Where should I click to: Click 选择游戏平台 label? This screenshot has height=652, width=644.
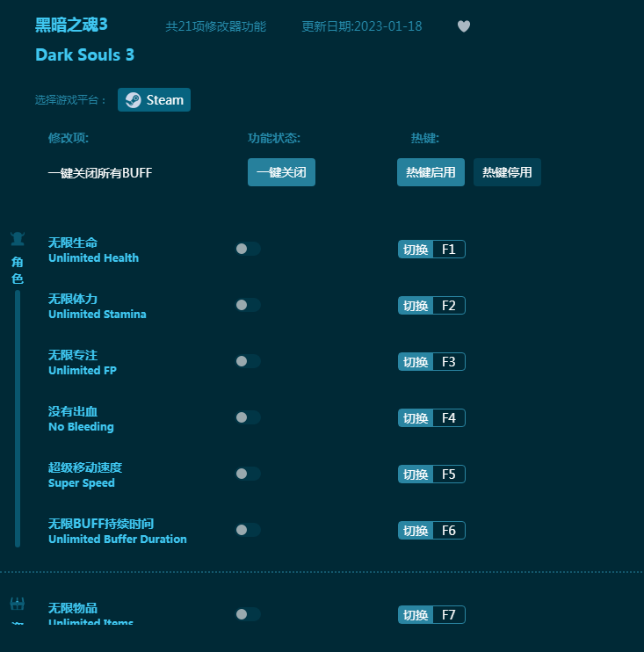click(69, 100)
